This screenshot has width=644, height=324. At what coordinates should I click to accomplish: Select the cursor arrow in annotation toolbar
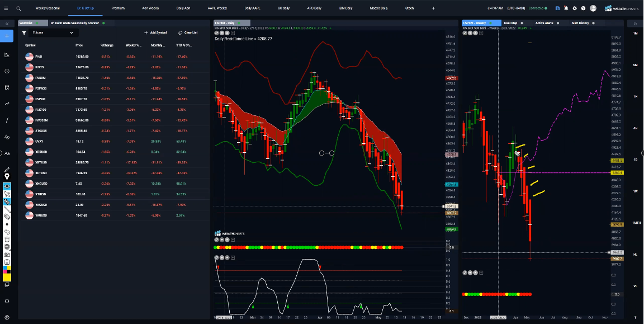pyautogui.click(x=7, y=194)
